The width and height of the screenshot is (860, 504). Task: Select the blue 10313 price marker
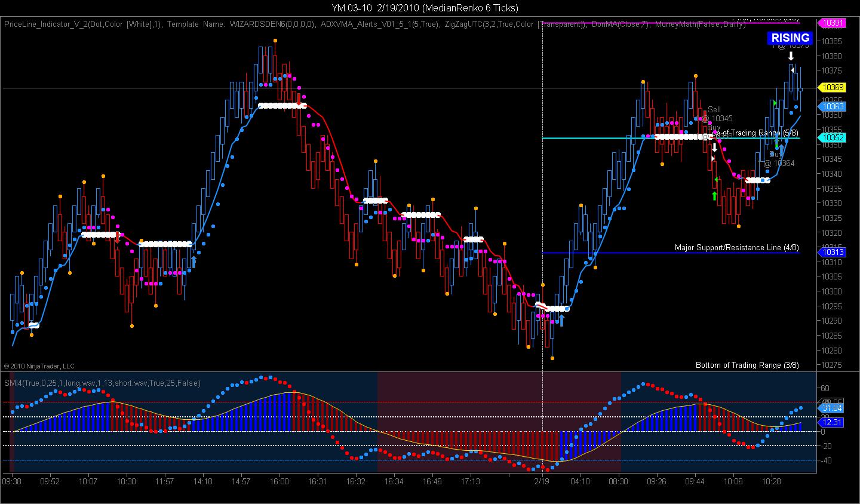tap(833, 253)
